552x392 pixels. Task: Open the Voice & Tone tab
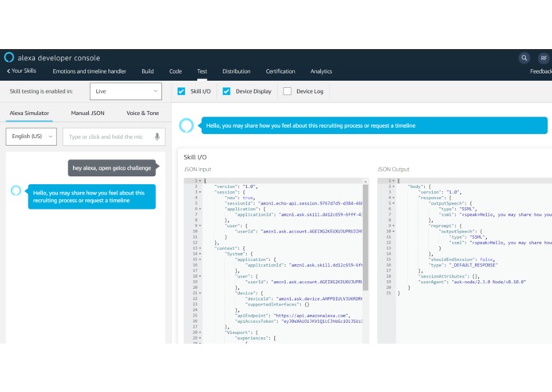[143, 113]
